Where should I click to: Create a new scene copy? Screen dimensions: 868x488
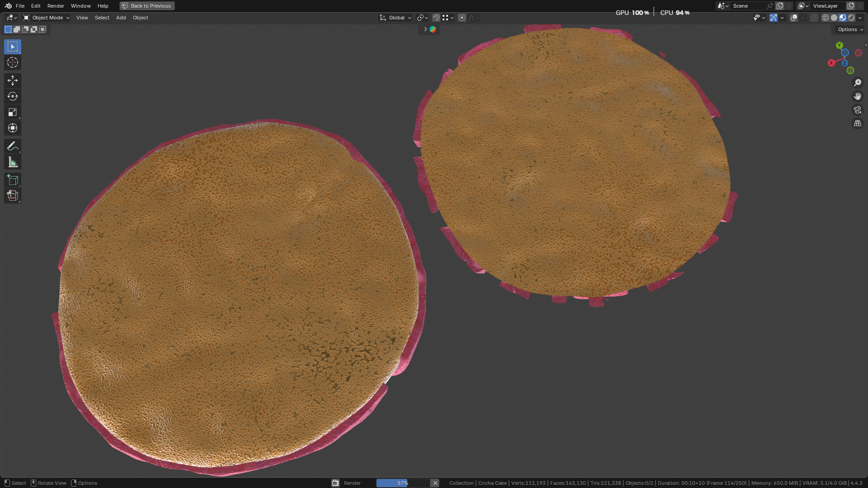pos(780,6)
